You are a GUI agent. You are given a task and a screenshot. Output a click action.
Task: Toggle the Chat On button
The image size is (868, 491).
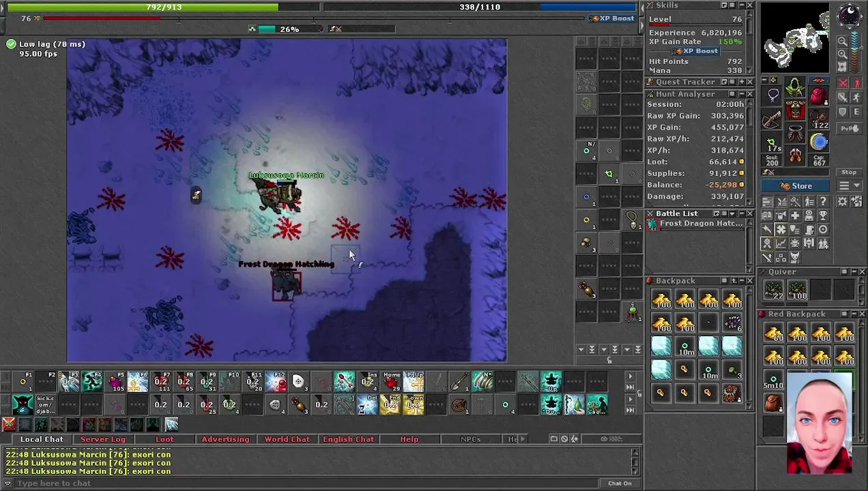(620, 483)
